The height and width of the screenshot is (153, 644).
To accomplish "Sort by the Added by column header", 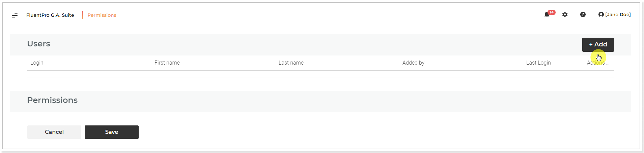I will [413, 63].
